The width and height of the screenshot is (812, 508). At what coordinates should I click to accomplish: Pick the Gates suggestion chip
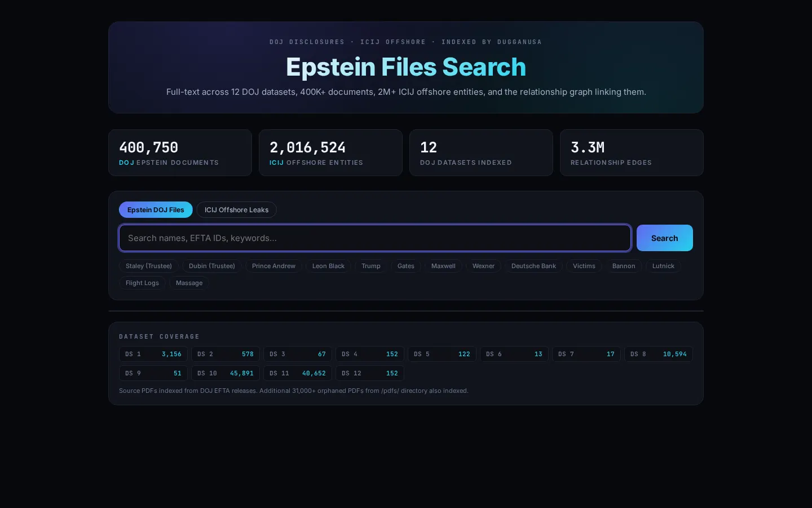406,266
